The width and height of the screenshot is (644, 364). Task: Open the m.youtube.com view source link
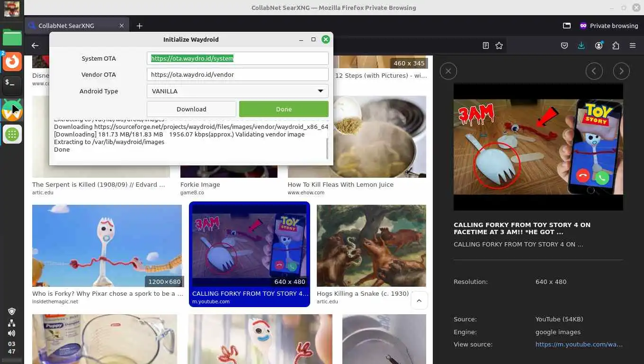pos(579,345)
